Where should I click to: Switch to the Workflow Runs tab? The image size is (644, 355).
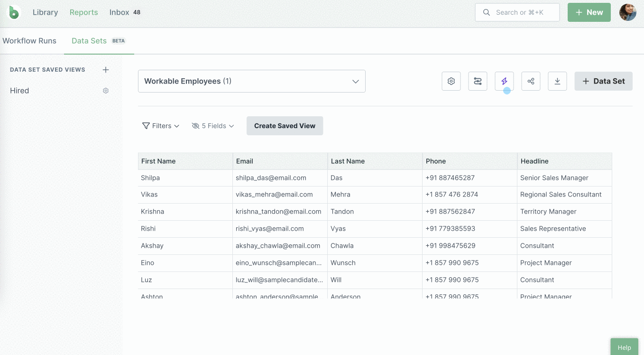29,41
